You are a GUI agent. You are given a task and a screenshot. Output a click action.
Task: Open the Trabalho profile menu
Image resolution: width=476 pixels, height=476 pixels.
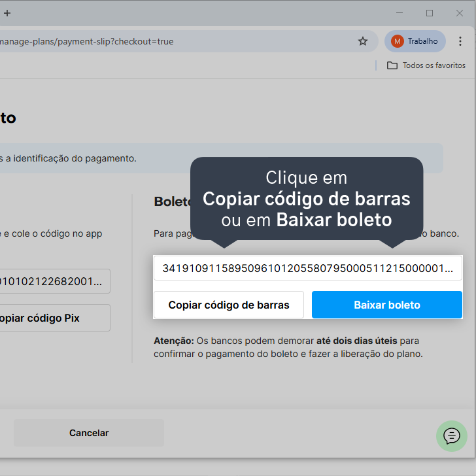tap(415, 41)
